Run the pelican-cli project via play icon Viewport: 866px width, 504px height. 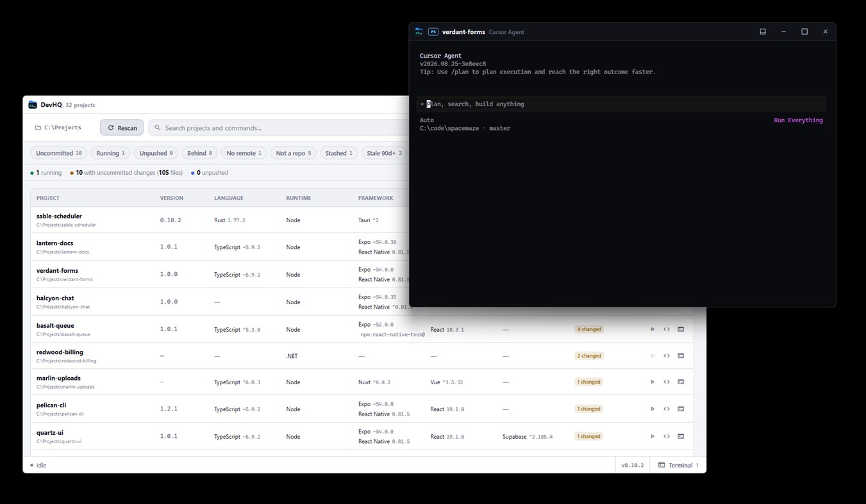click(653, 409)
